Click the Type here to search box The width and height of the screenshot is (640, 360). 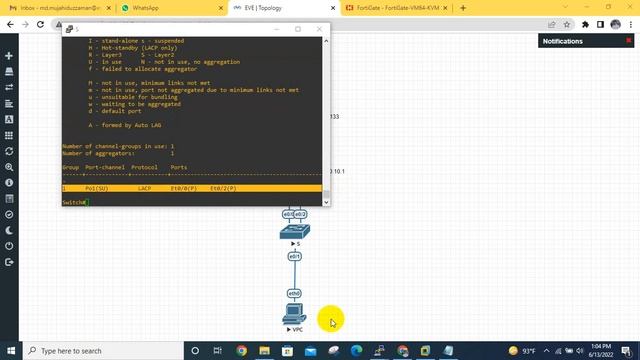point(103,351)
